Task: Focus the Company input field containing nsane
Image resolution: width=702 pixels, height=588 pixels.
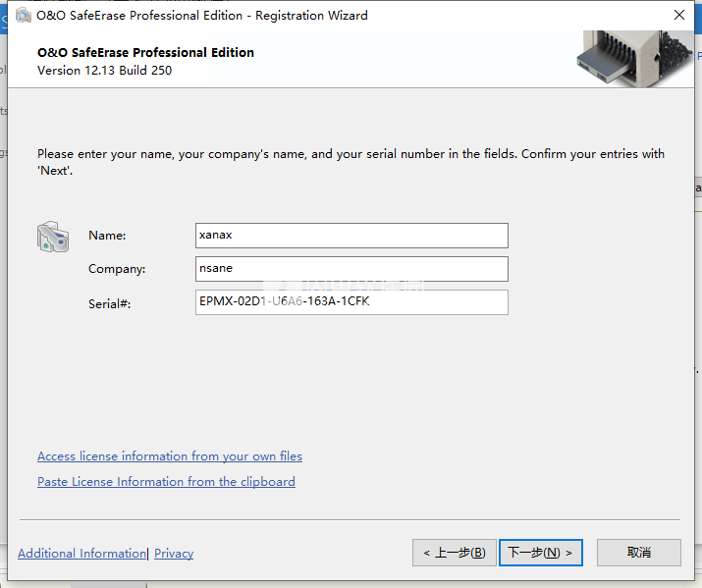Action: pyautogui.click(x=351, y=269)
